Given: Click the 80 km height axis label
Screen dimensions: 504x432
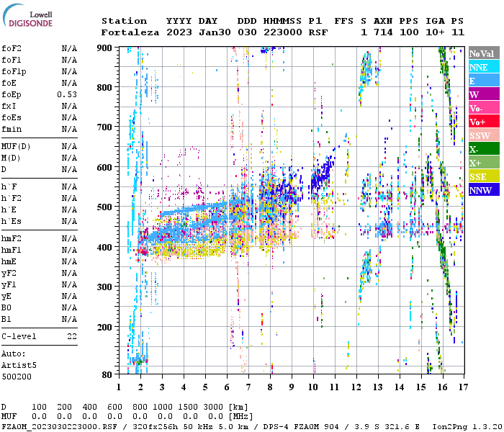Looking at the screenshot, I should 107,374.
